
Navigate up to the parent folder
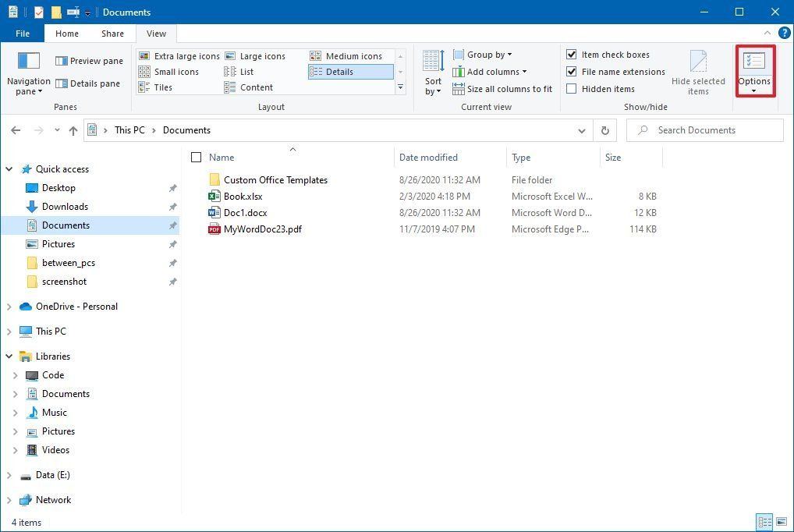(x=73, y=130)
